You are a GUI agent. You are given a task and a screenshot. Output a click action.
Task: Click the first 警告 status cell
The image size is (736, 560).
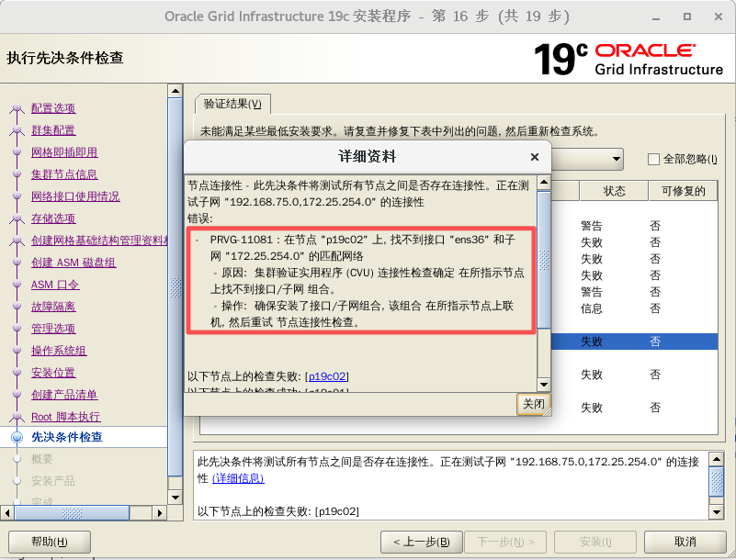coord(591,226)
